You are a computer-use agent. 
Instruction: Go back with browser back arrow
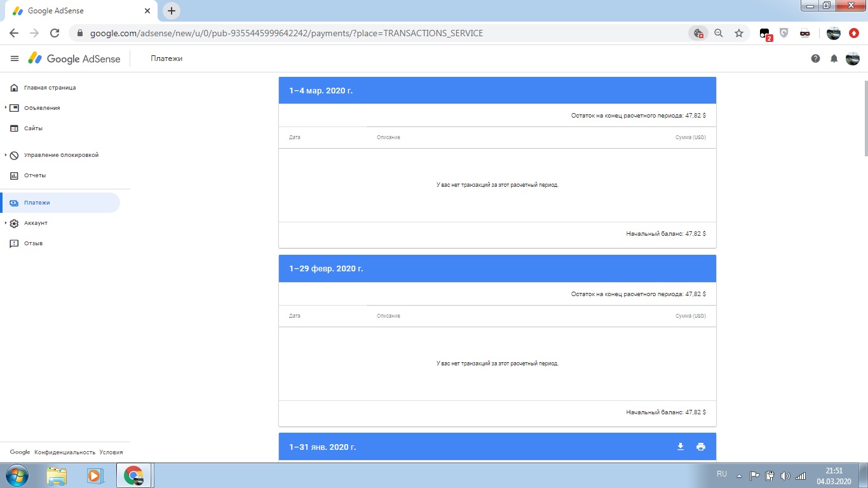click(14, 33)
